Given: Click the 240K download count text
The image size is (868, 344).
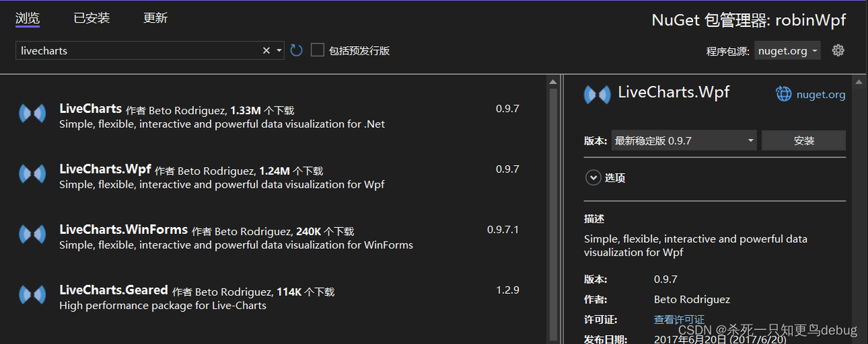Looking at the screenshot, I should 309,231.
